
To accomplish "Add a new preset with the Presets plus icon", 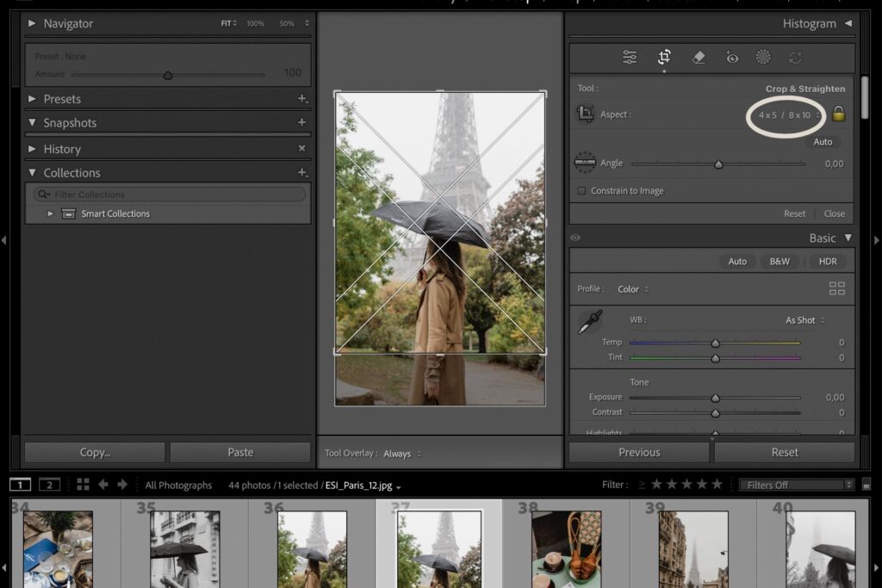I will (302, 99).
